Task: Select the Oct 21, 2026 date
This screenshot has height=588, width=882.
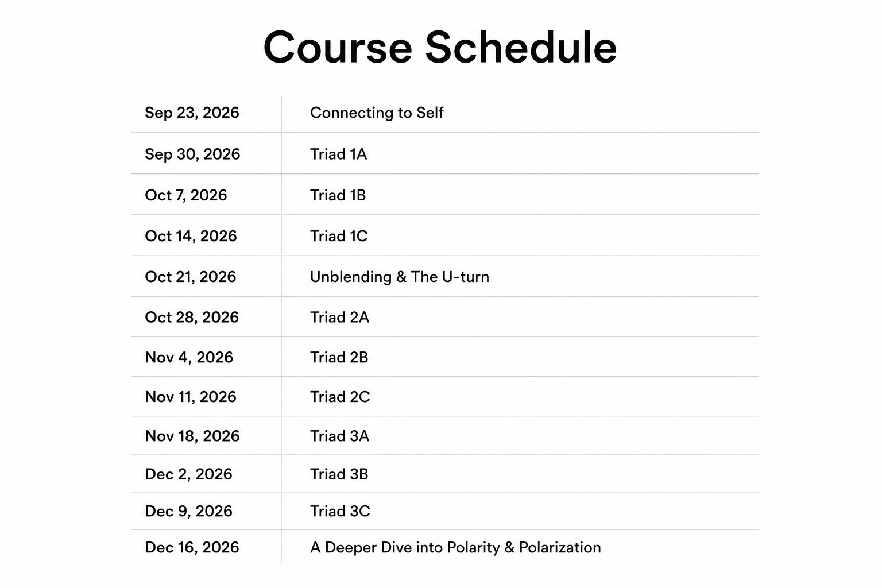Action: pos(190,277)
